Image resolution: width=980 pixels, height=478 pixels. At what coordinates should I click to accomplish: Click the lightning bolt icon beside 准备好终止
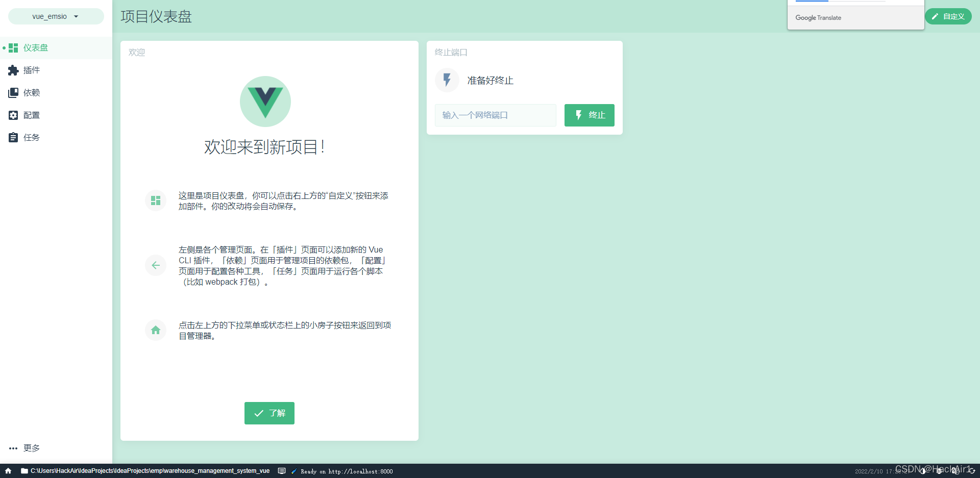click(447, 80)
